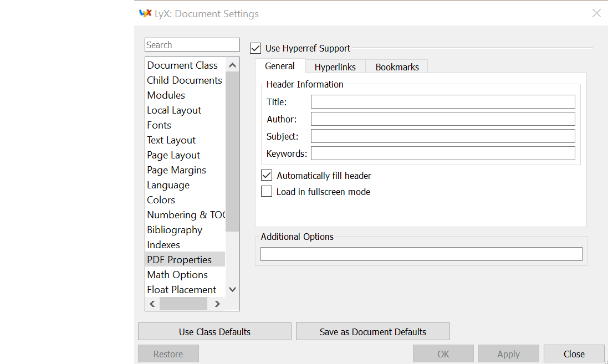Select Child Documents in category list
The height and width of the screenshot is (364, 608).
(185, 80)
